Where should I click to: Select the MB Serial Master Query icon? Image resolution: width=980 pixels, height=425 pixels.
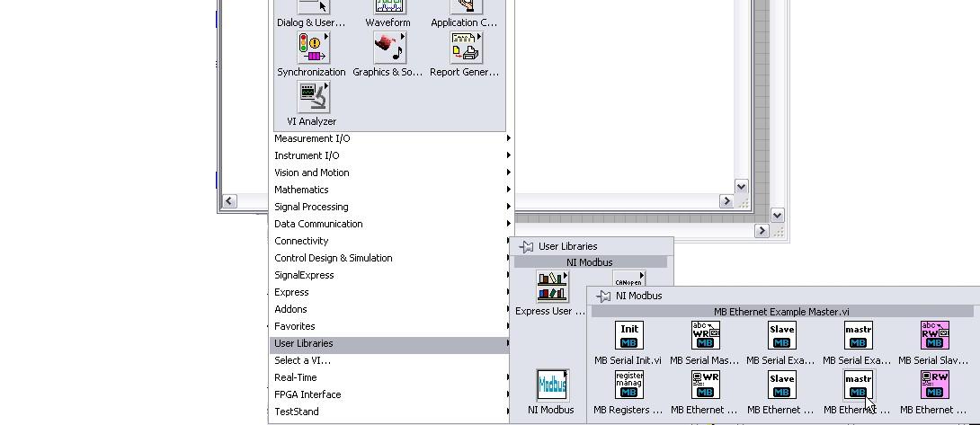[x=705, y=335]
